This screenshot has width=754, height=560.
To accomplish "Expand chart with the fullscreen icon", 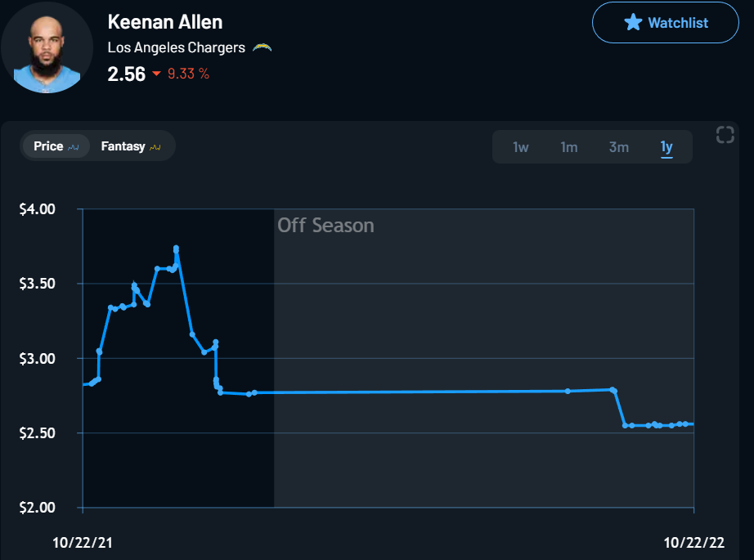I will tap(725, 135).
